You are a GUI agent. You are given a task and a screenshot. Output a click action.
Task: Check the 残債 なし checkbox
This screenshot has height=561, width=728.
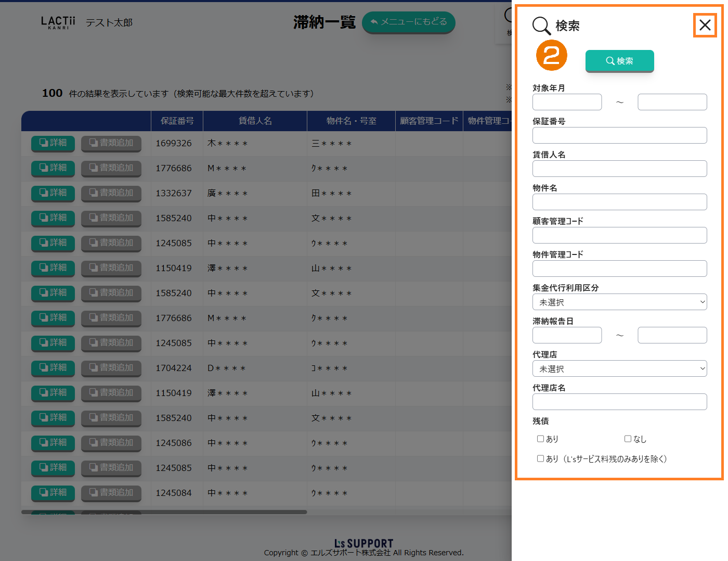pyautogui.click(x=628, y=439)
